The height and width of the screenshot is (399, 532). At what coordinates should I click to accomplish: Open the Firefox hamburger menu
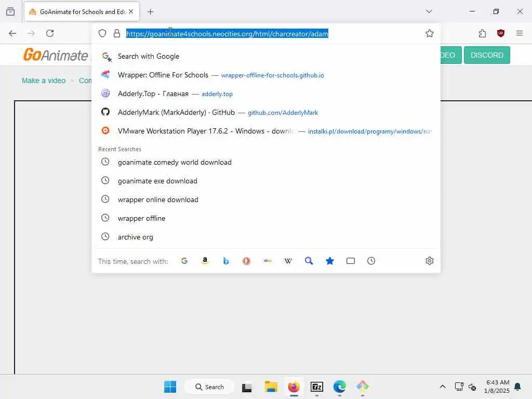click(520, 33)
